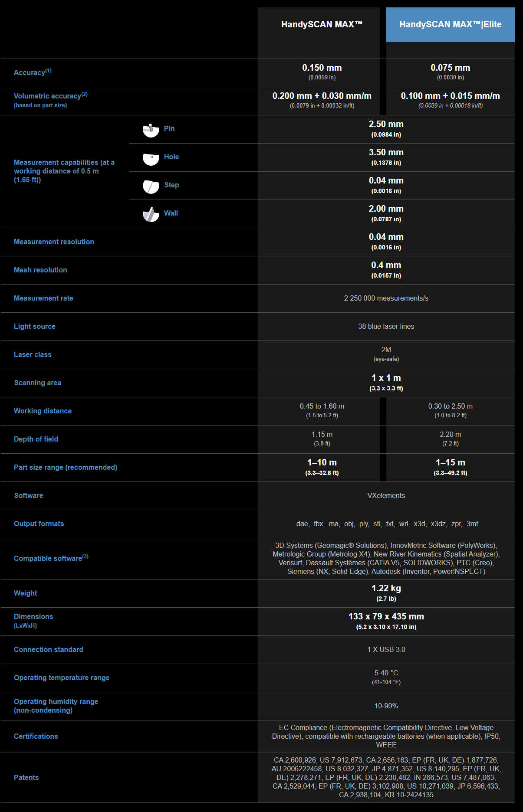The width and height of the screenshot is (523, 812).
Task: Select the HandySCAN MAX|Elite column header
Action: click(x=450, y=25)
